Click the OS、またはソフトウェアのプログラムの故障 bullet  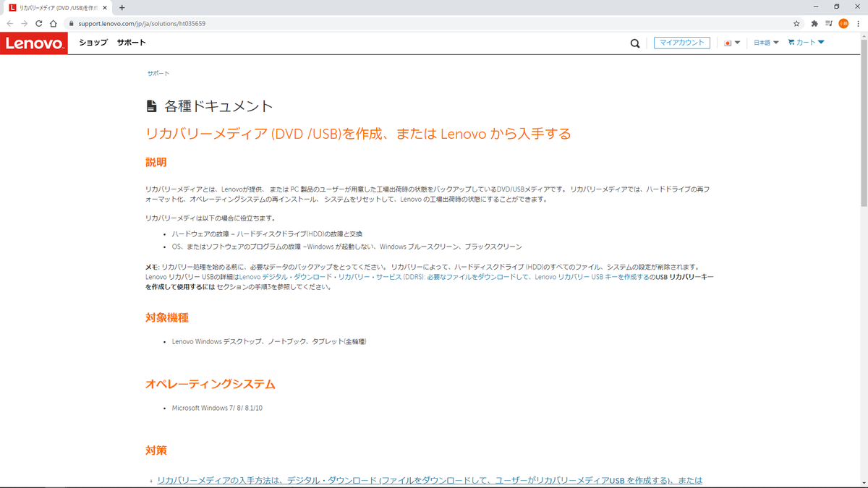tap(346, 247)
